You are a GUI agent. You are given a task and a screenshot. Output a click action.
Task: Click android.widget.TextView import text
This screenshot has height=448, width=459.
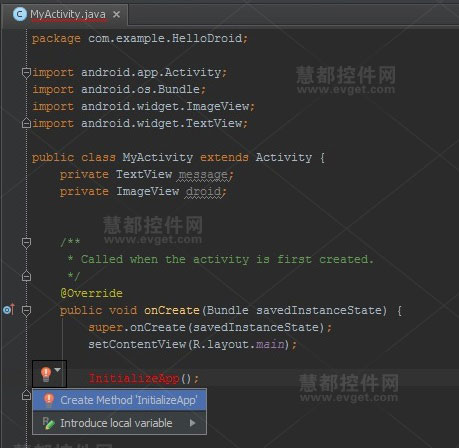click(162, 123)
